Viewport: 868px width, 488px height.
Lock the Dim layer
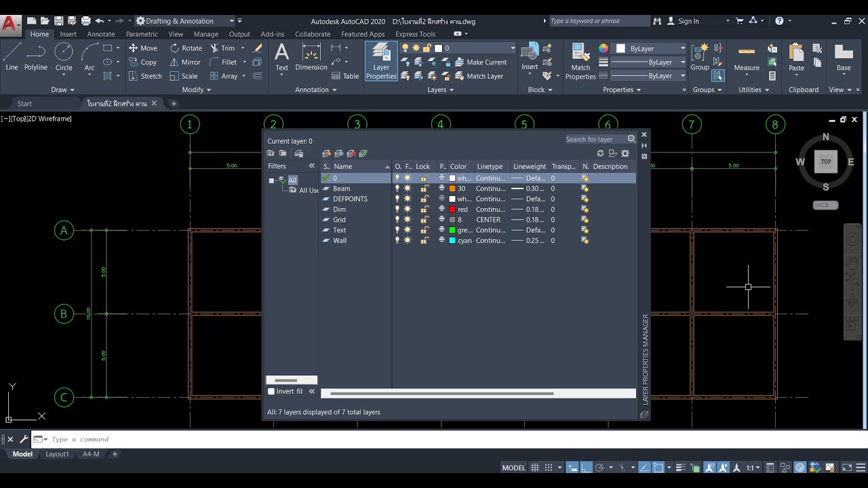(424, 209)
